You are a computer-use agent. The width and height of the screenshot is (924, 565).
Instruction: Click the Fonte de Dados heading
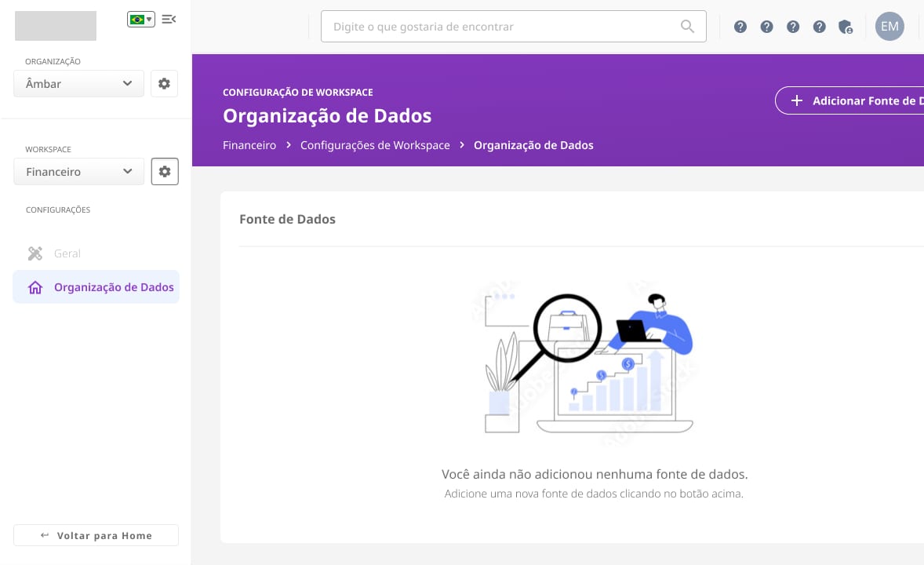click(x=287, y=220)
